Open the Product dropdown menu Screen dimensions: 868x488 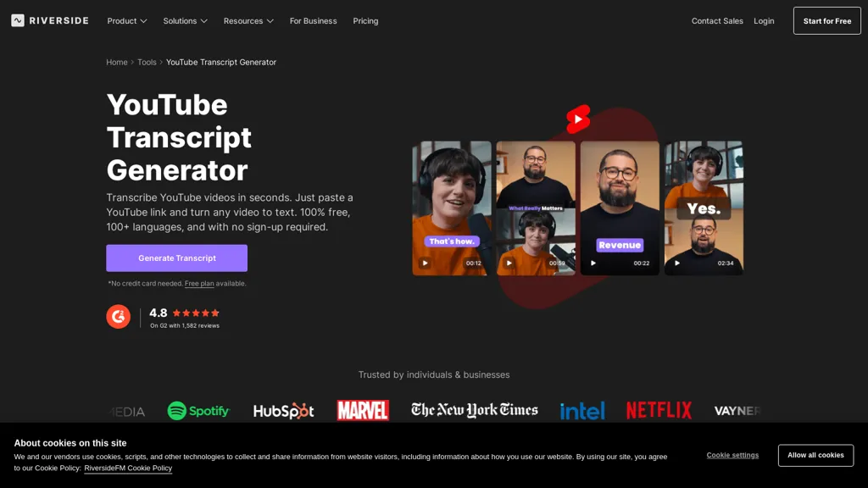click(x=127, y=20)
